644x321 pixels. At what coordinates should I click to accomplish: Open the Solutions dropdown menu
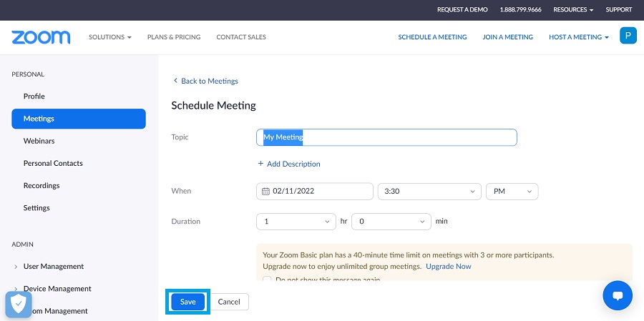pos(110,37)
